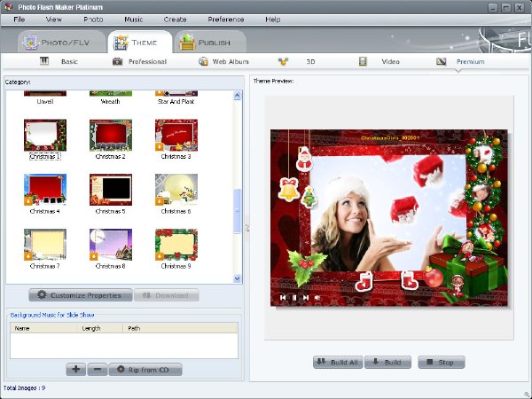Add background music with plus button

[76, 369]
